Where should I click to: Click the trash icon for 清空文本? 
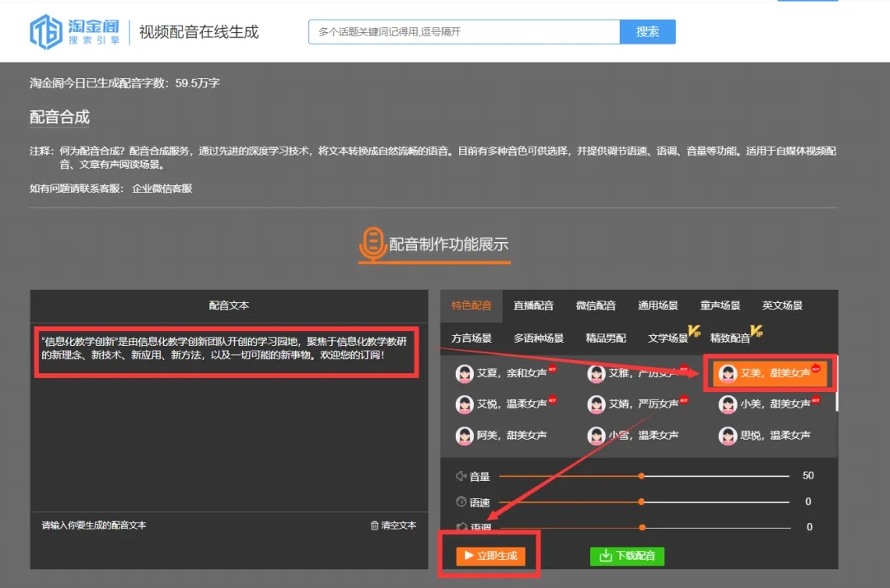[375, 525]
